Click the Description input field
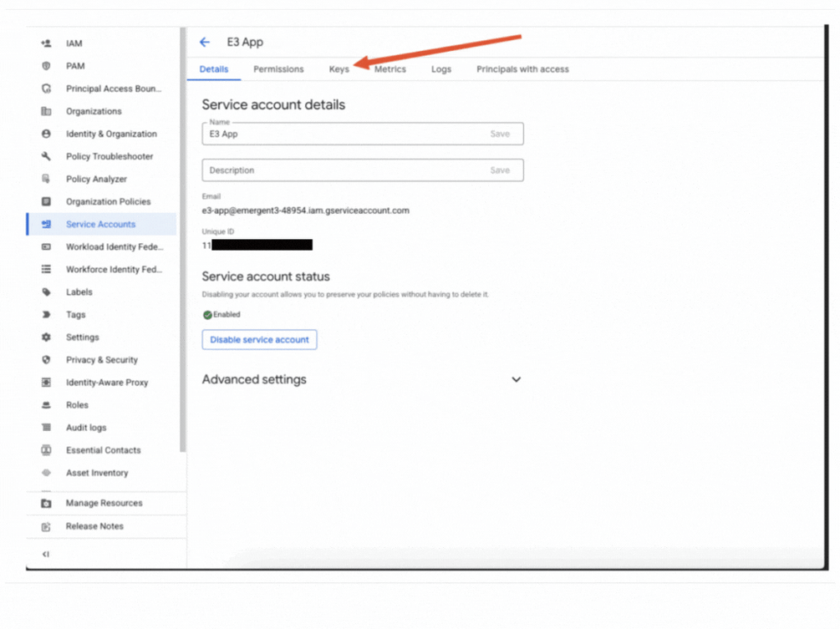Screen dimensions: 840x629 [x=334, y=170]
